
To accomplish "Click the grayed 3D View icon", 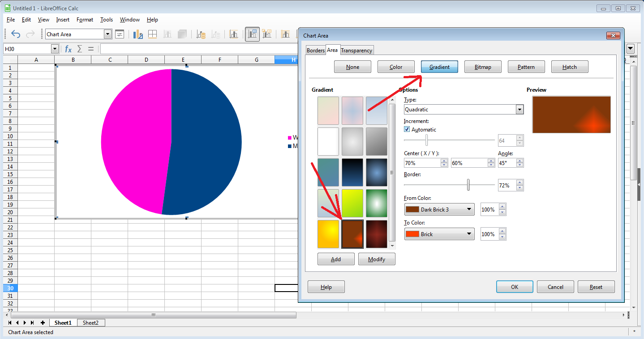I will (182, 34).
